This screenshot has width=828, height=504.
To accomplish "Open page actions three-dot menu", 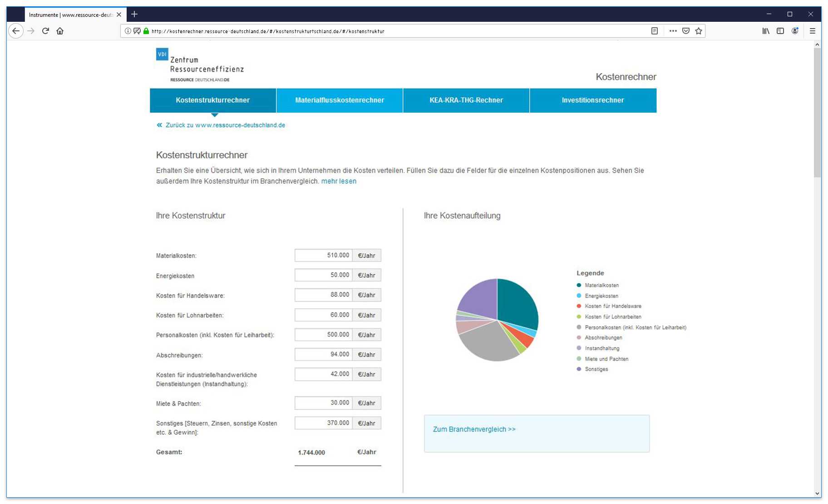I will [x=673, y=31].
